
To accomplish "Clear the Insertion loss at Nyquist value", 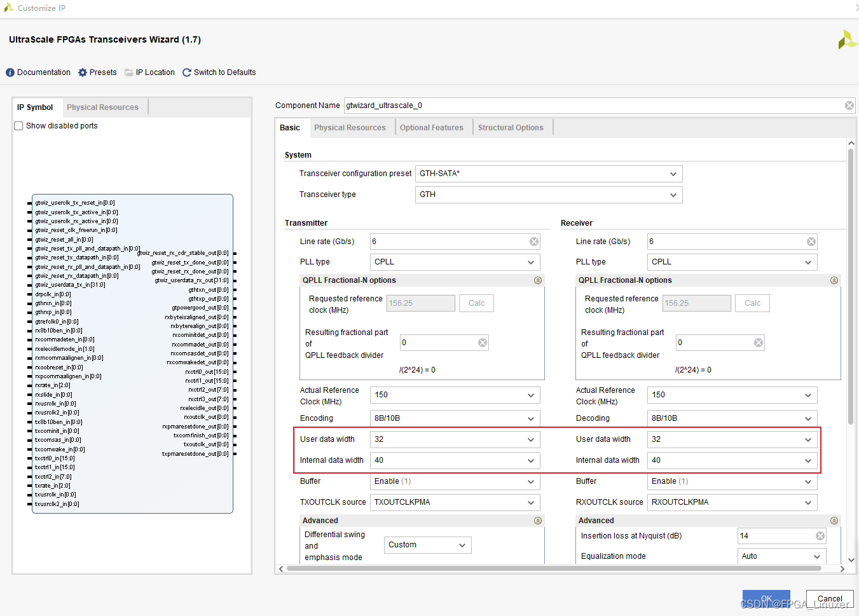I will point(820,536).
